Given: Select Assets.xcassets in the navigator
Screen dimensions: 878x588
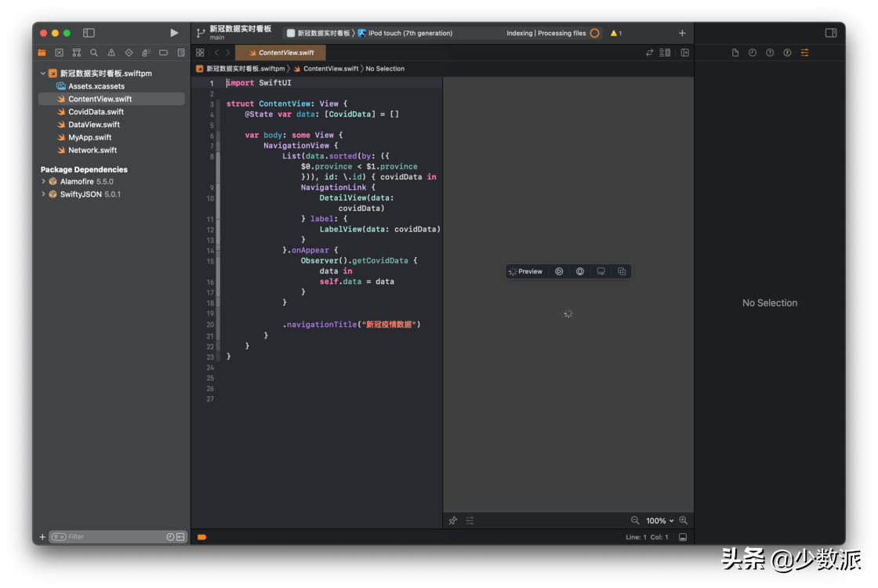Looking at the screenshot, I should (x=111, y=86).
